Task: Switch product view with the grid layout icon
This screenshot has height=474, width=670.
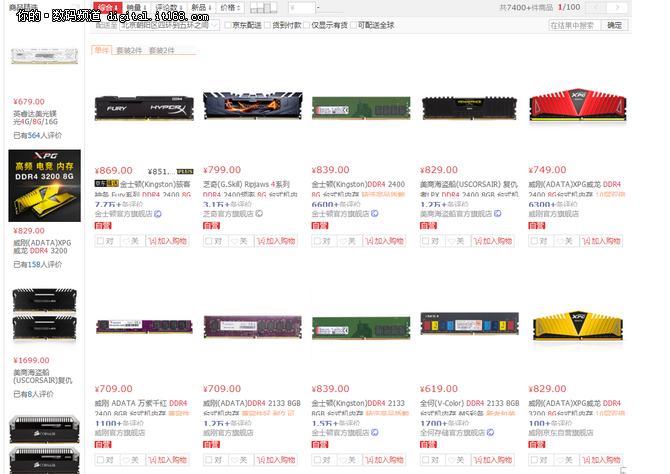Action: point(263,7)
